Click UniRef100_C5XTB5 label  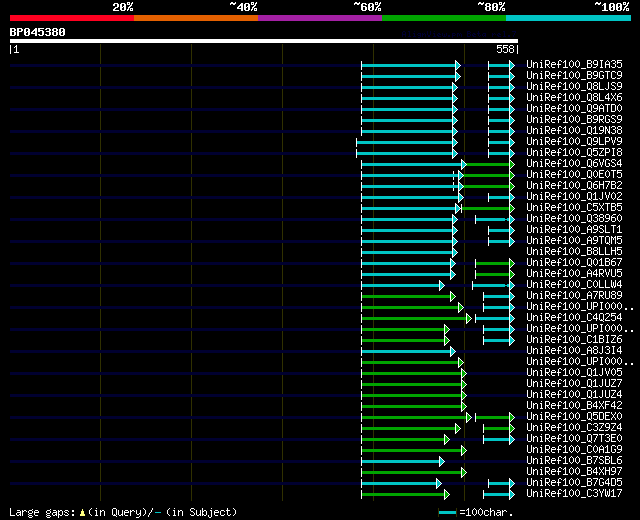tap(574, 208)
